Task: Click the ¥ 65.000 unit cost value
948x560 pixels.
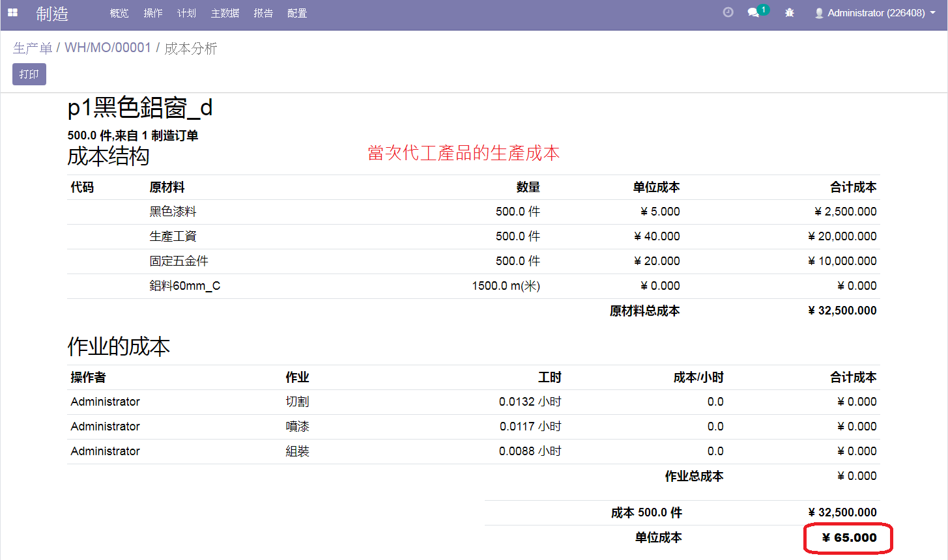Action: point(850,538)
